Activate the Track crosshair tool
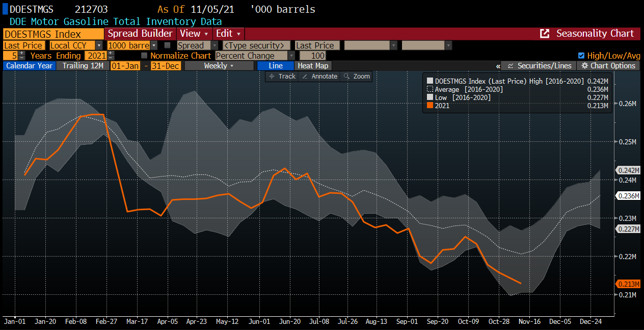The height and width of the screenshot is (330, 644). pyautogui.click(x=282, y=76)
